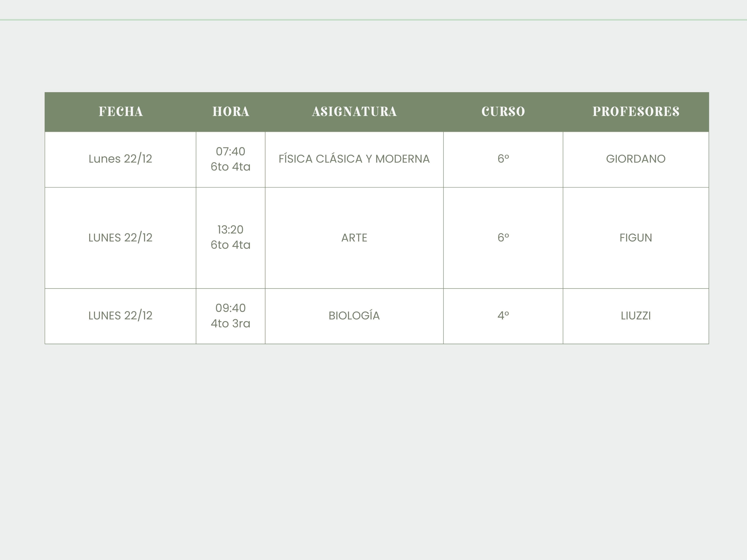The image size is (747, 560).
Task: Select the 4º course cell
Action: click(x=503, y=316)
